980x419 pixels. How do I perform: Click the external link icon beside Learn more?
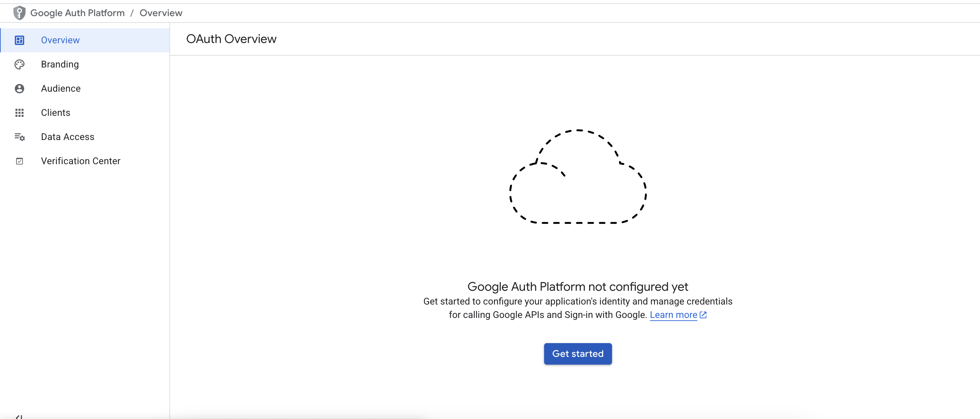(703, 315)
